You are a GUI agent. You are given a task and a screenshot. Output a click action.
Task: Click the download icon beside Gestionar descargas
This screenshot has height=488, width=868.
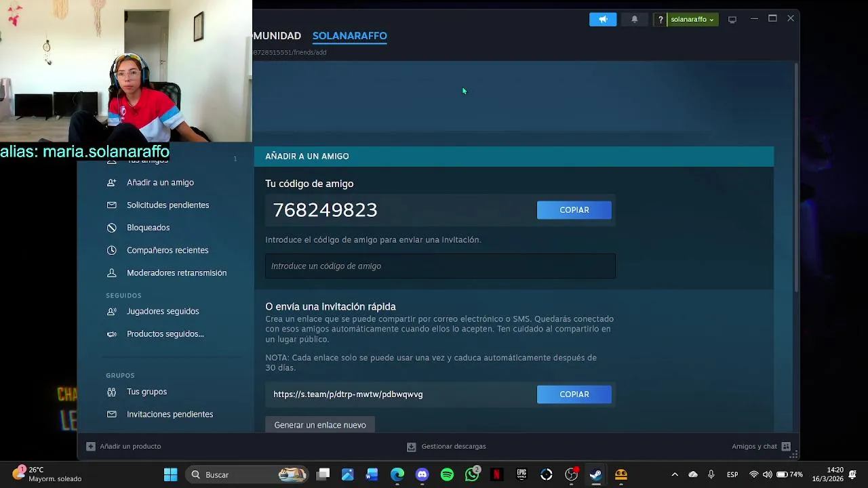pyautogui.click(x=411, y=447)
